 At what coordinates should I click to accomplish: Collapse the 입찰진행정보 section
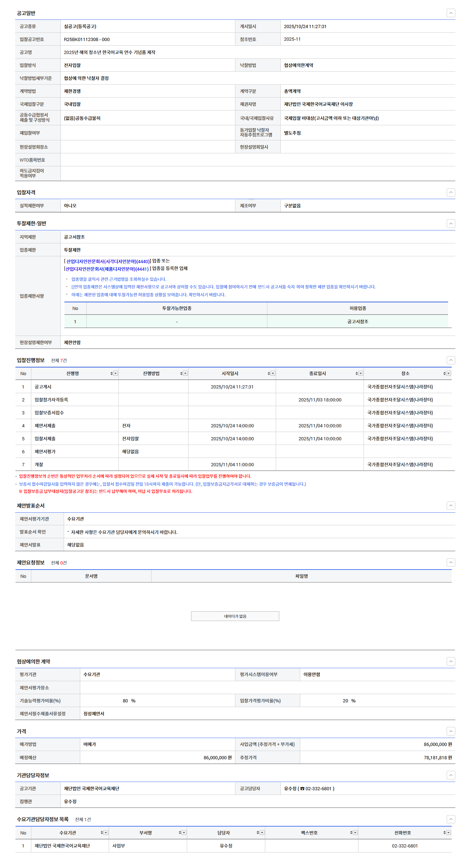[451, 360]
